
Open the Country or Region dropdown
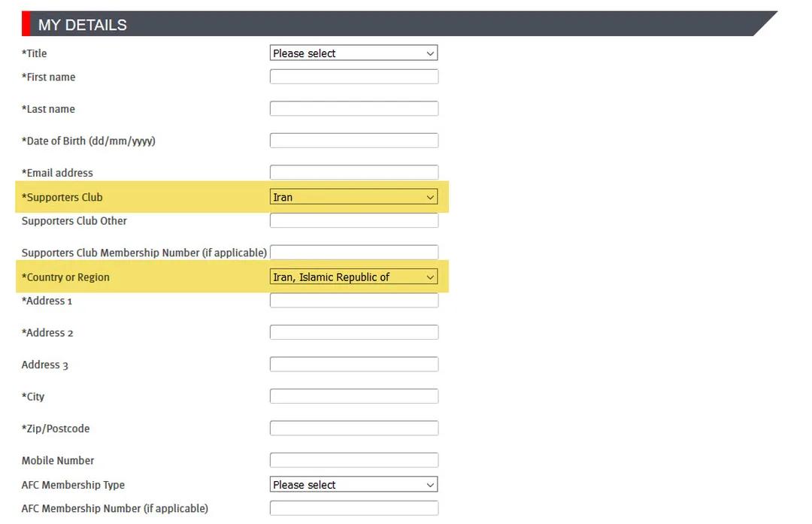pyautogui.click(x=353, y=277)
